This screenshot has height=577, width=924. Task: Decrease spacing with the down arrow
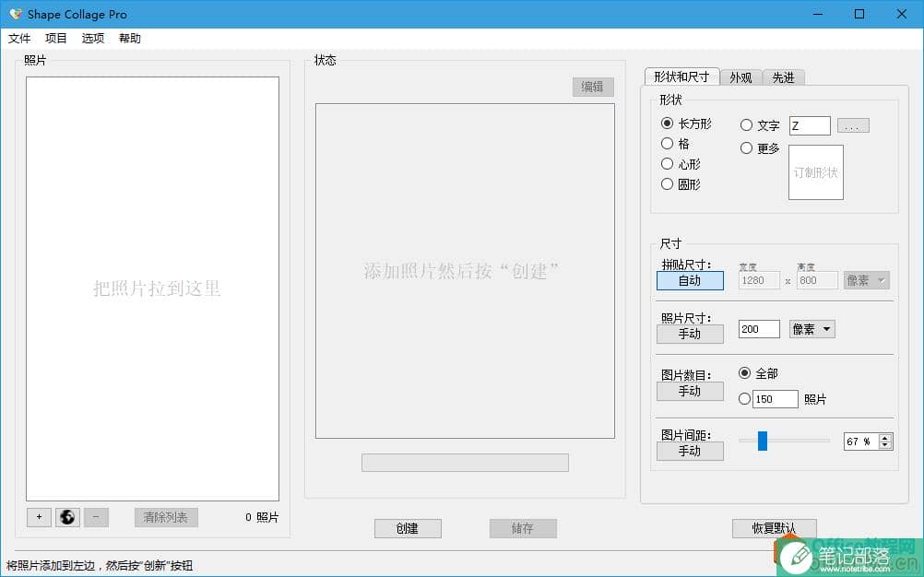[x=884, y=444]
